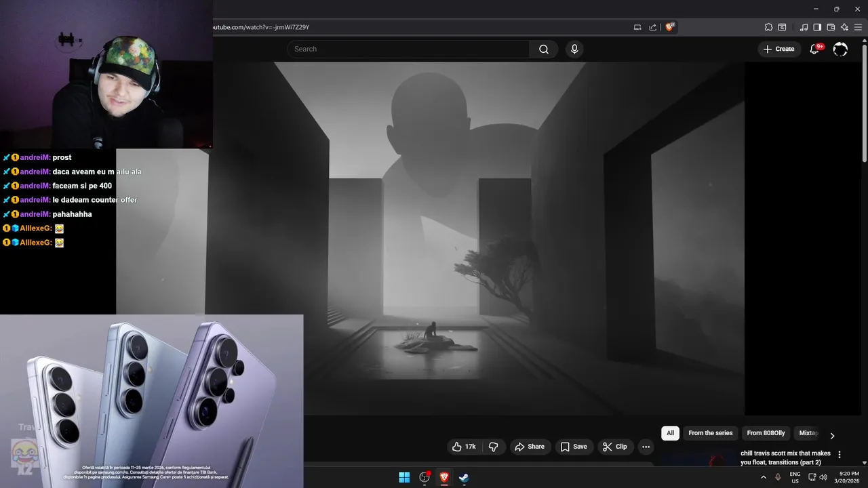Click the tab search icon in browser toolbar
Screen dimensions: 868x488
click(782, 27)
